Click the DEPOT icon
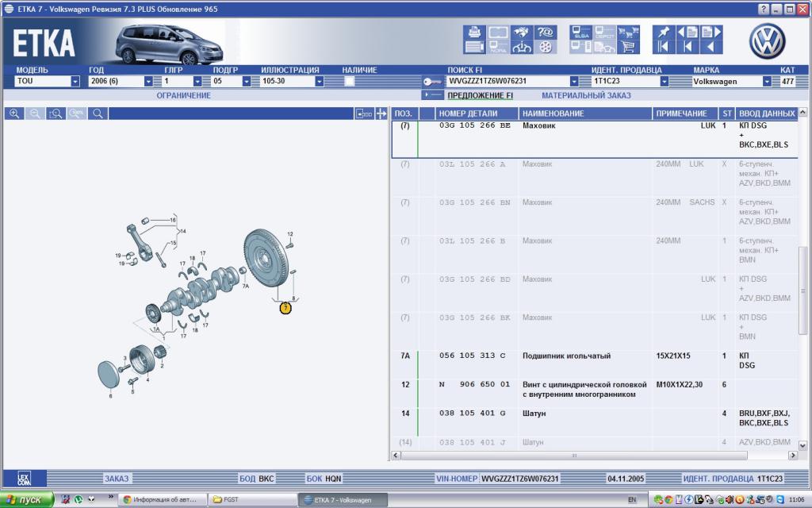 pos(604,32)
